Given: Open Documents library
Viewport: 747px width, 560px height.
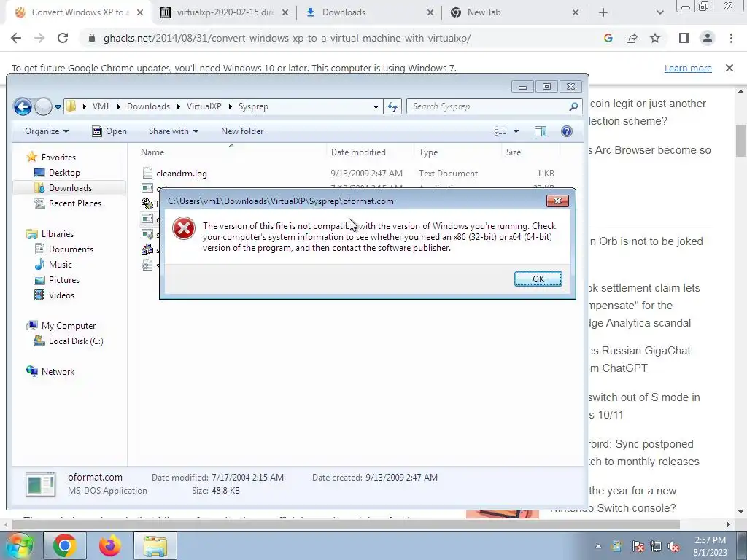Looking at the screenshot, I should coord(71,249).
